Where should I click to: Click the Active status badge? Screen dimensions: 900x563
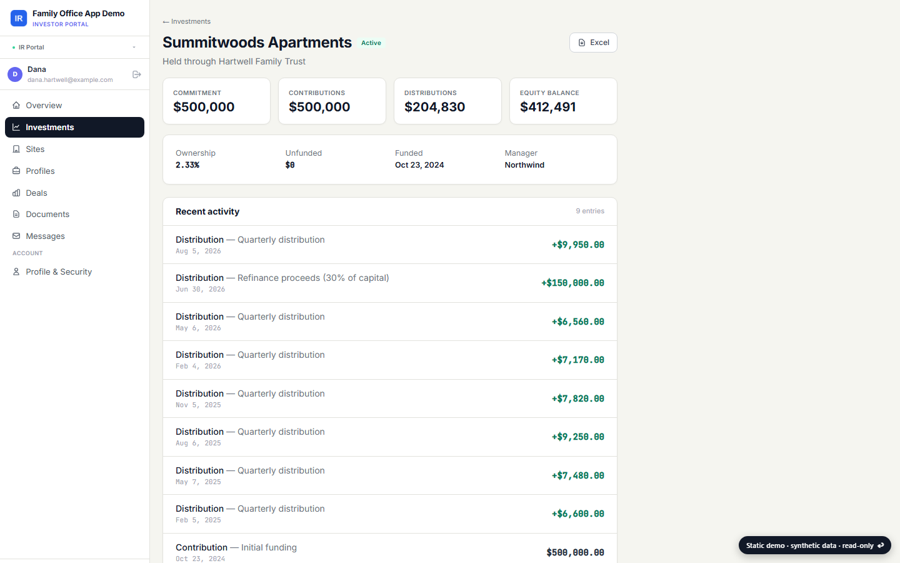(x=371, y=43)
